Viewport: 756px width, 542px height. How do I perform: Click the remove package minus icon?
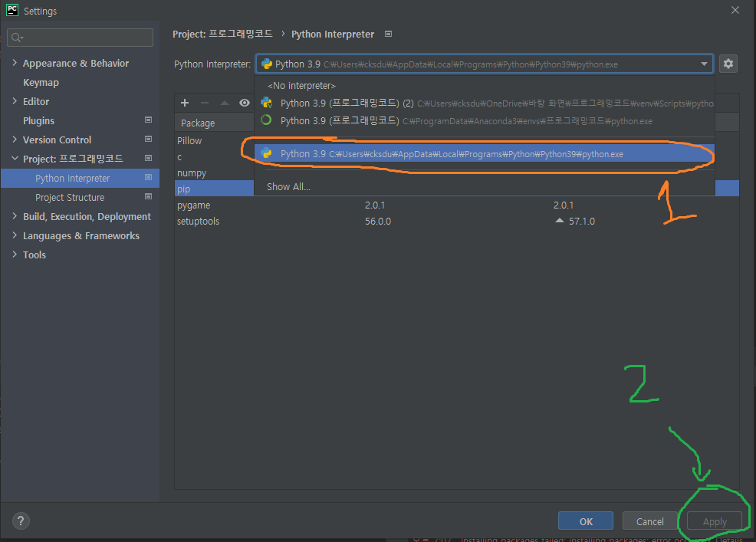click(x=205, y=103)
